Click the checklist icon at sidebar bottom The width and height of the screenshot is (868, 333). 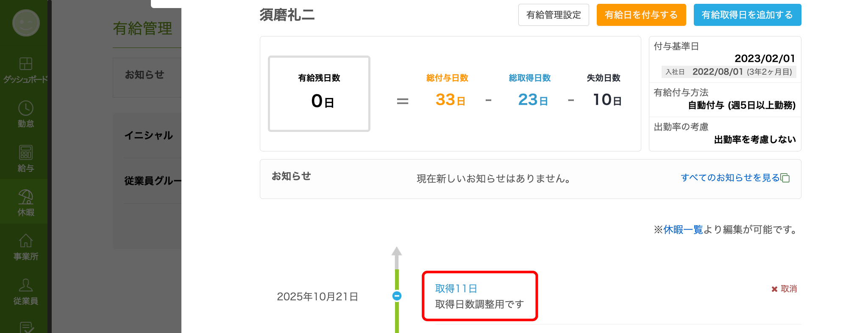coord(26,327)
